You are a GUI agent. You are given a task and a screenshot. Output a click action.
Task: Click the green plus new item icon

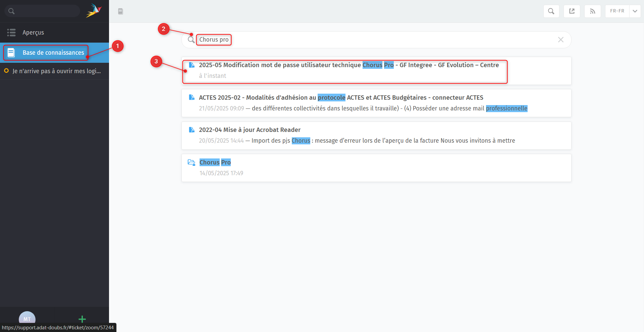pos(82,319)
